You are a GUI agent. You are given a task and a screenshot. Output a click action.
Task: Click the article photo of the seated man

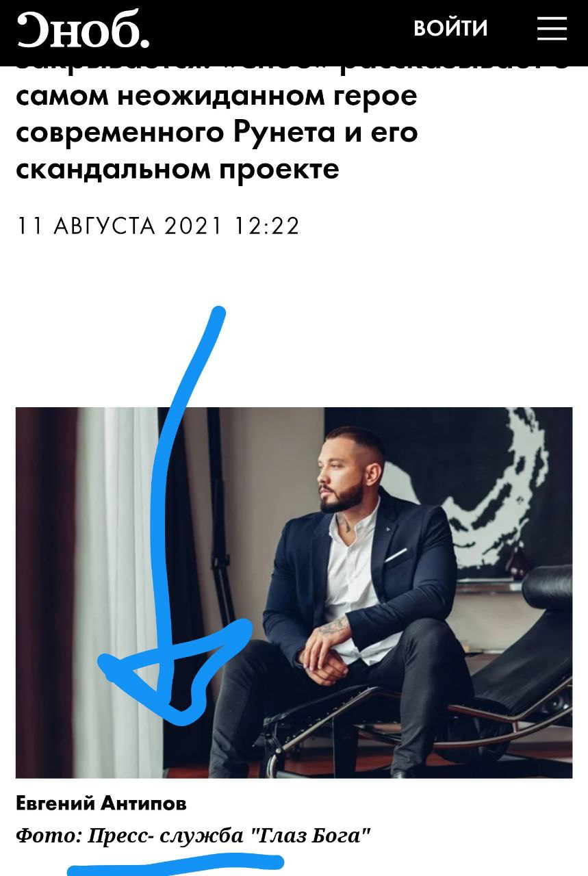(x=294, y=593)
